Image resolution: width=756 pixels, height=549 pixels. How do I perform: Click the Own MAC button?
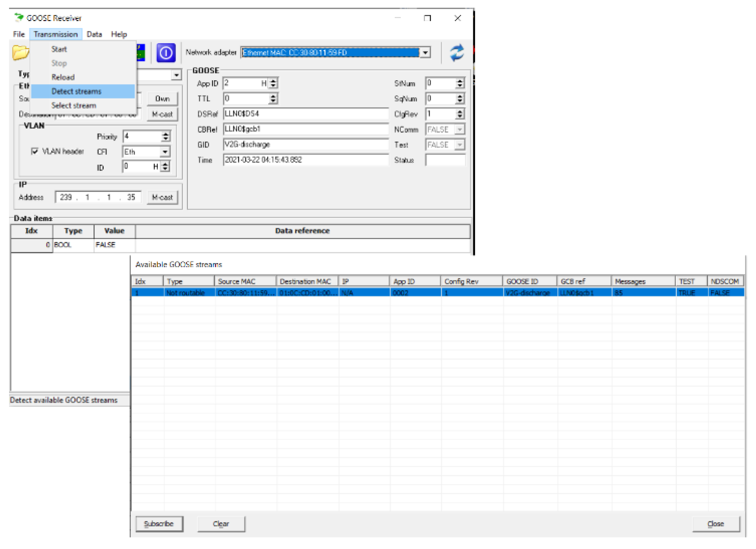[162, 99]
